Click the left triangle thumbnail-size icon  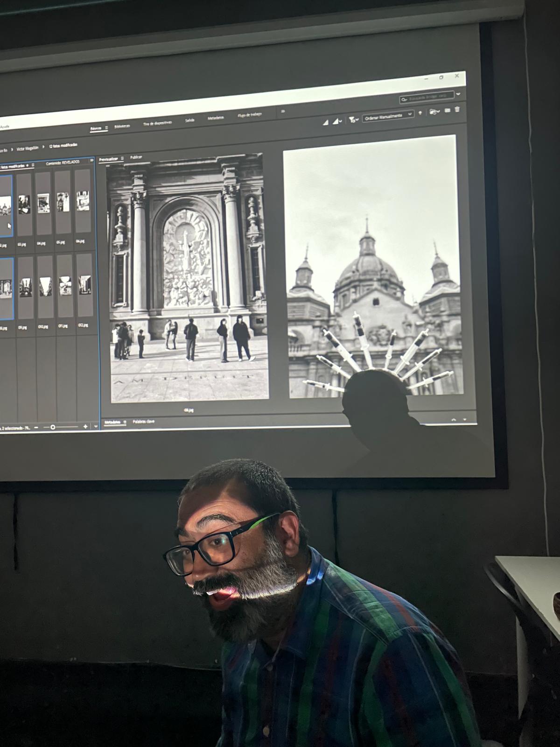tap(326, 122)
